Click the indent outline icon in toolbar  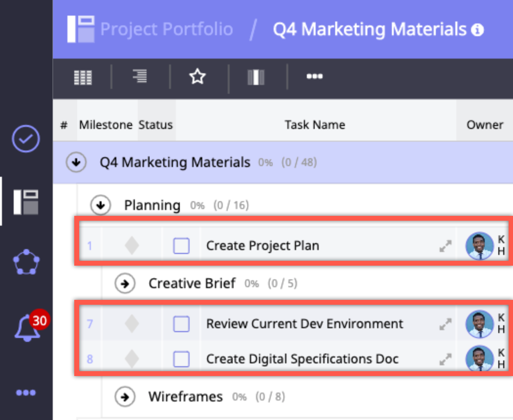pos(140,76)
